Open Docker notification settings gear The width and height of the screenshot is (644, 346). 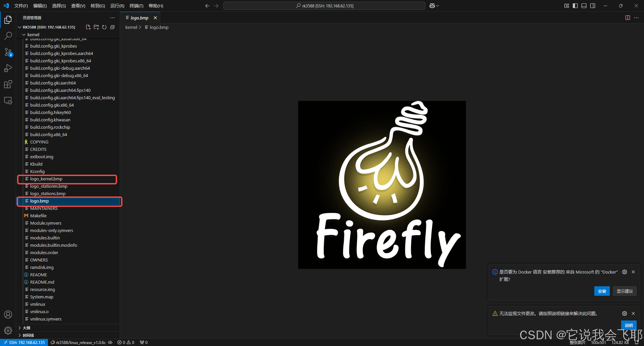pos(625,272)
